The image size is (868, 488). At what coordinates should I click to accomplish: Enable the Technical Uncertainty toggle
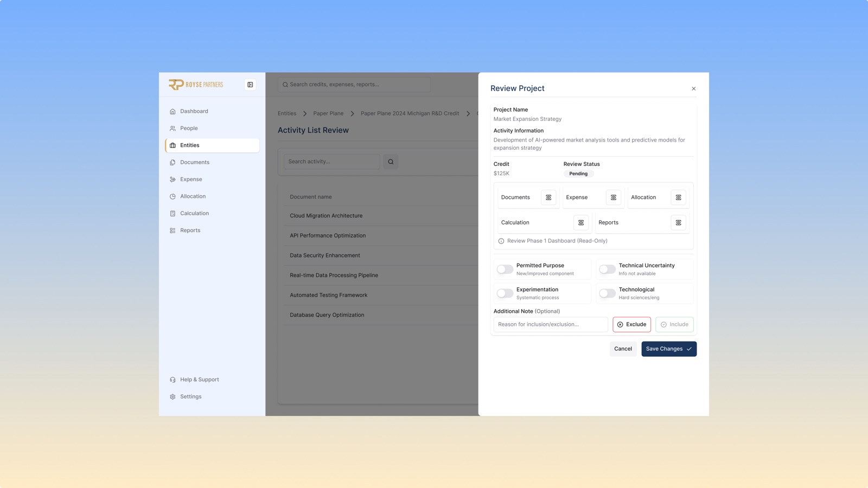608,269
